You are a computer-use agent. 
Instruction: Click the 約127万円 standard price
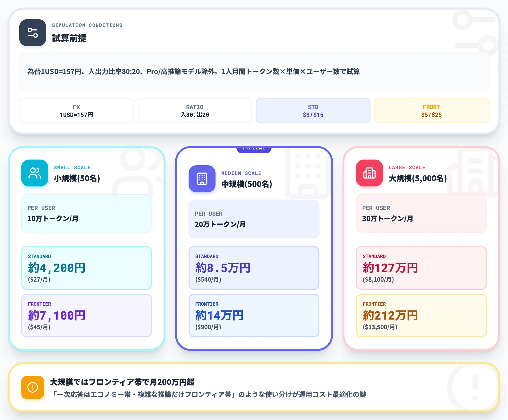click(390, 268)
